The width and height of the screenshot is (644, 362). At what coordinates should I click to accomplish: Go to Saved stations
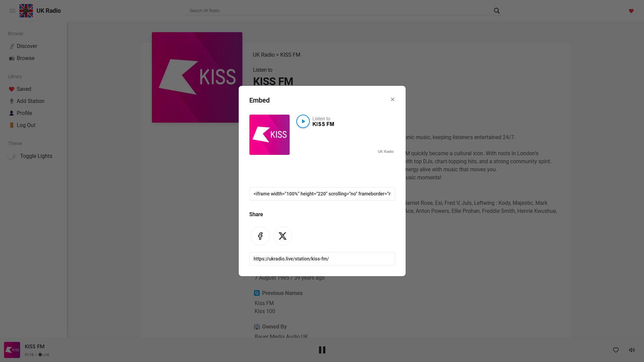pyautogui.click(x=24, y=89)
